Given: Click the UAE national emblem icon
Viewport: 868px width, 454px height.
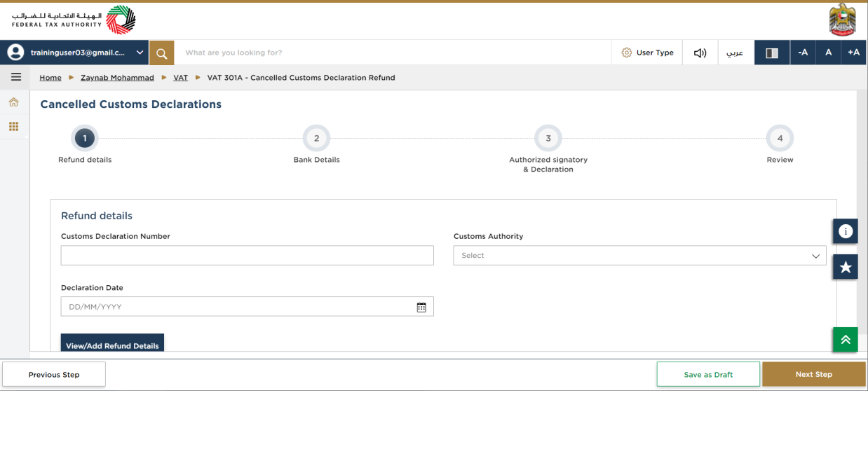Looking at the screenshot, I should tap(842, 20).
